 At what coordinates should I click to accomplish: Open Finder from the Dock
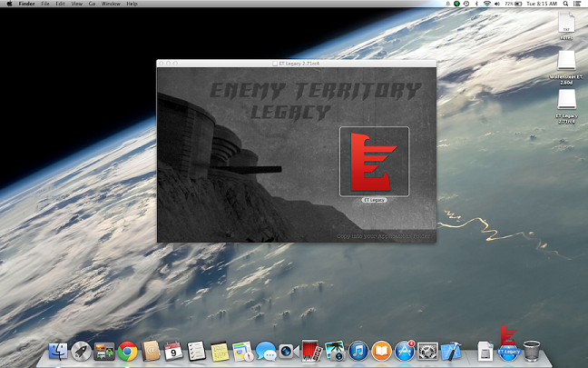(x=58, y=352)
